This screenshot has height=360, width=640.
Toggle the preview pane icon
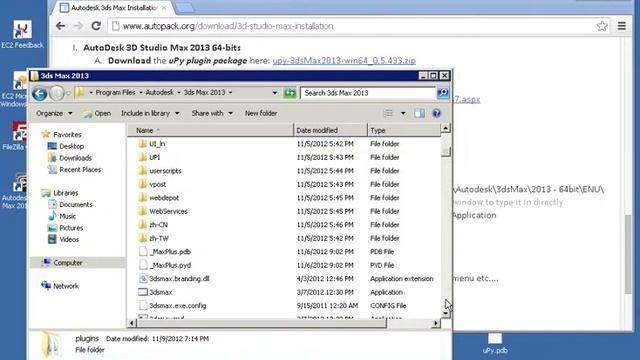(x=419, y=113)
